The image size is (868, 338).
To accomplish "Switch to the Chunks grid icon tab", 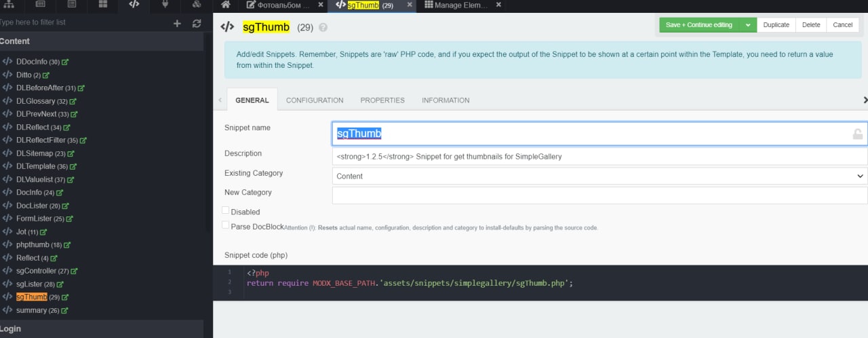I will (103, 5).
